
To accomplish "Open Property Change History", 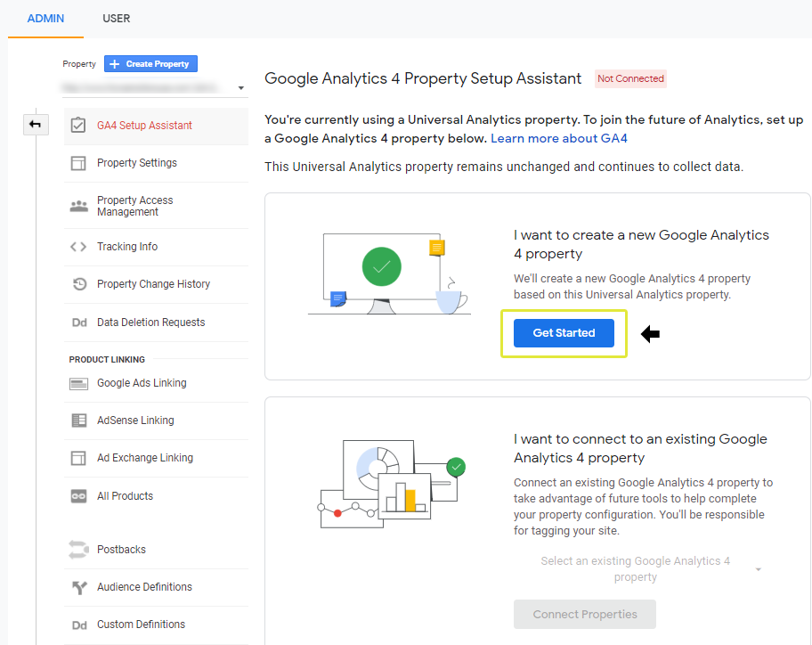I will click(156, 284).
